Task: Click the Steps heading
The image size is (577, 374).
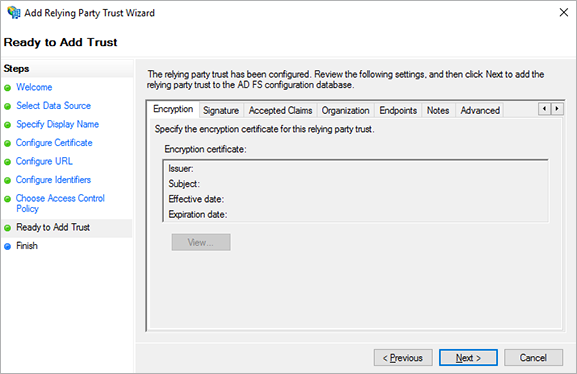Action: tap(17, 69)
